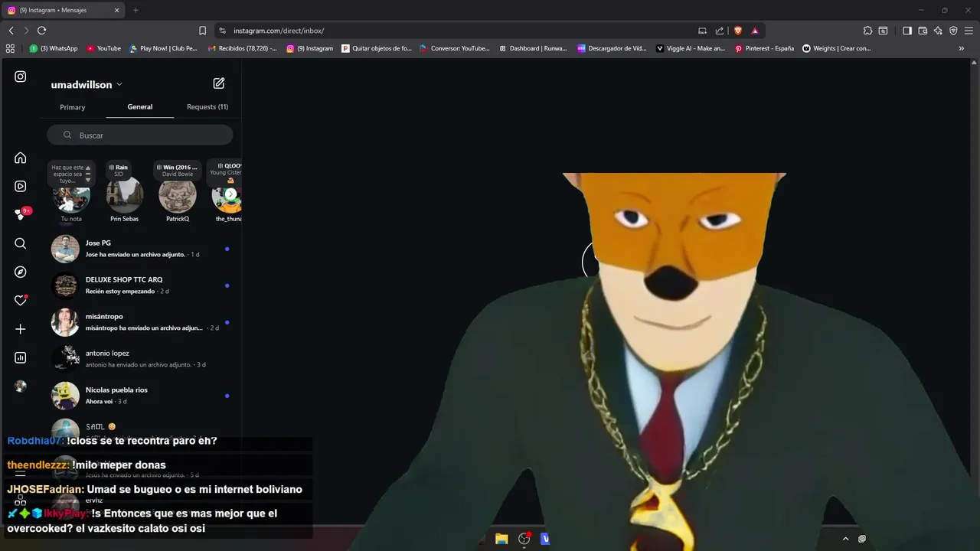
Task: Open the Dashboard insights icon
Action: click(21, 357)
